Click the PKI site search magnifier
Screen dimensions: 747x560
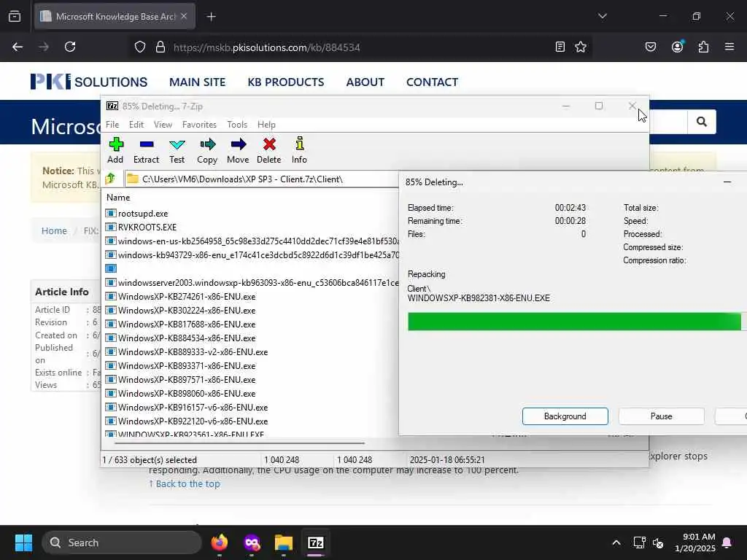pyautogui.click(x=701, y=122)
